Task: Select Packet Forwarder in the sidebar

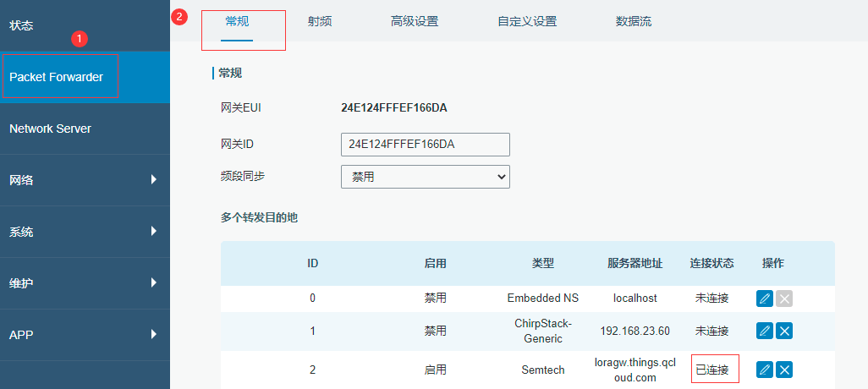Action: click(85, 77)
